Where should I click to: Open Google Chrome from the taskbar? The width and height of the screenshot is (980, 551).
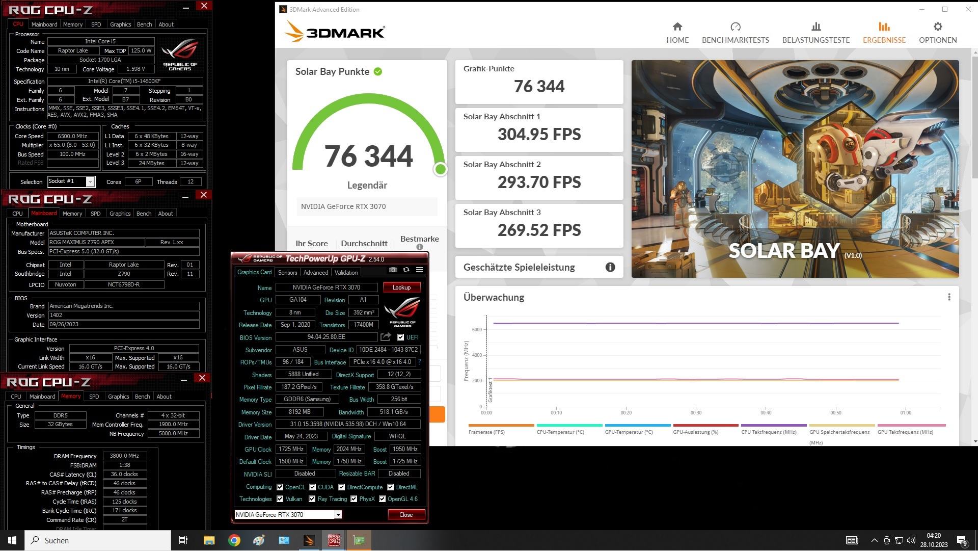coord(234,541)
